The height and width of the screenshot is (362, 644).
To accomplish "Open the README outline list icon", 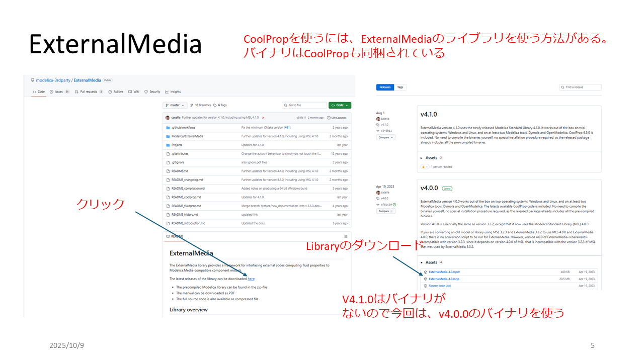I will 345,236.
